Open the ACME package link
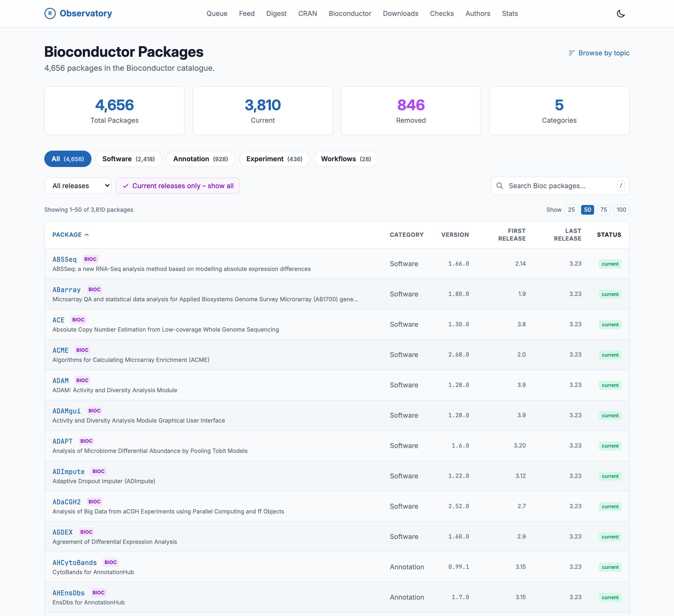This screenshot has height=616, width=674. [60, 350]
